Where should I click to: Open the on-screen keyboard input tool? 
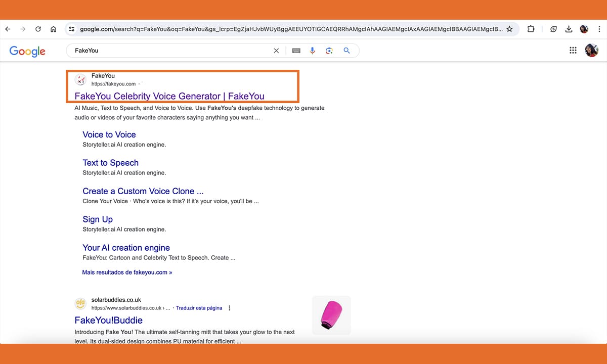click(x=296, y=51)
